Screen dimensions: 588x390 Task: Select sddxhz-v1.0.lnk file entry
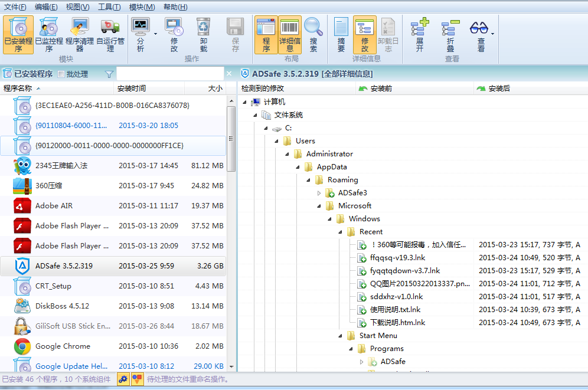coord(396,297)
